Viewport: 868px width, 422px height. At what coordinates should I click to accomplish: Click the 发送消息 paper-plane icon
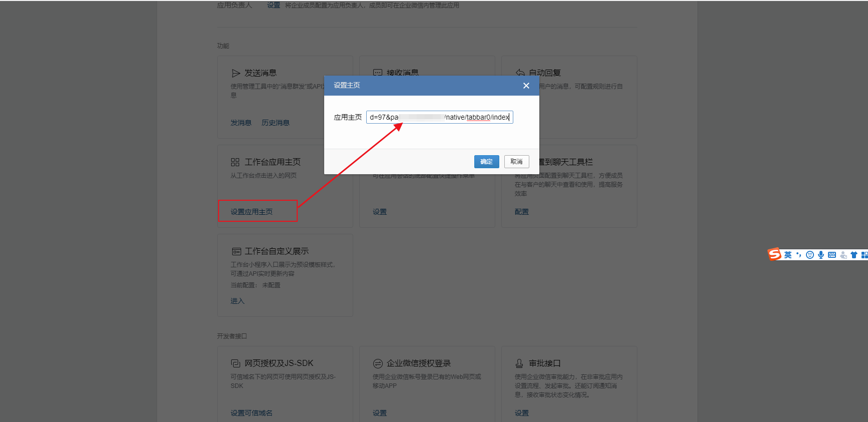coord(236,73)
